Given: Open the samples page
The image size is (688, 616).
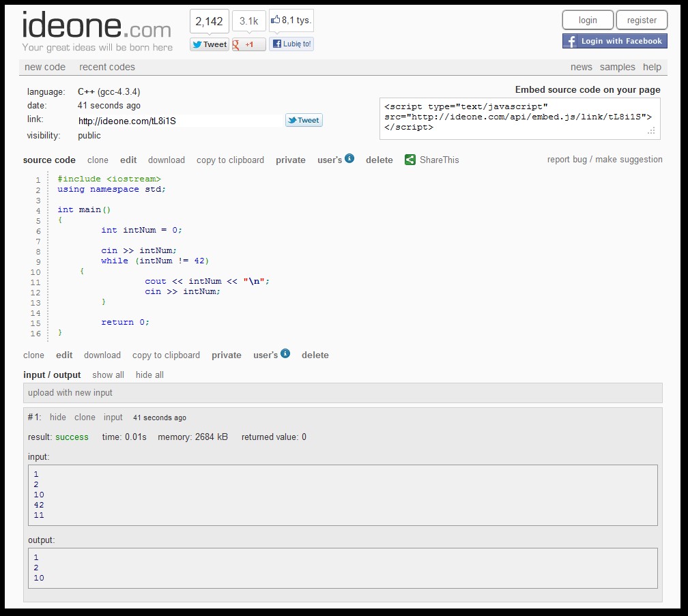Looking at the screenshot, I should (x=618, y=67).
